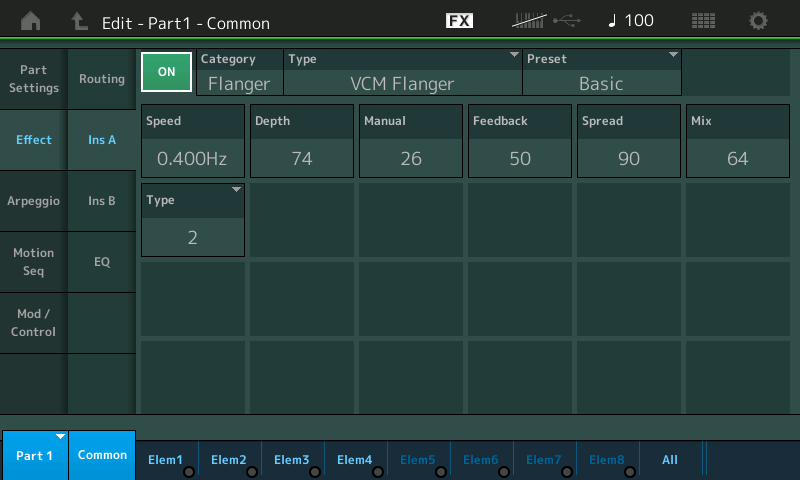Click the exit/up arrow icon
This screenshot has width=800, height=480.
click(x=79, y=21)
